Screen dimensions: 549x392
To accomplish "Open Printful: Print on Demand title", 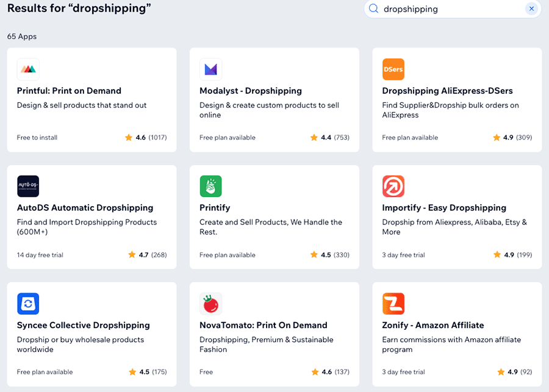I will point(69,91).
